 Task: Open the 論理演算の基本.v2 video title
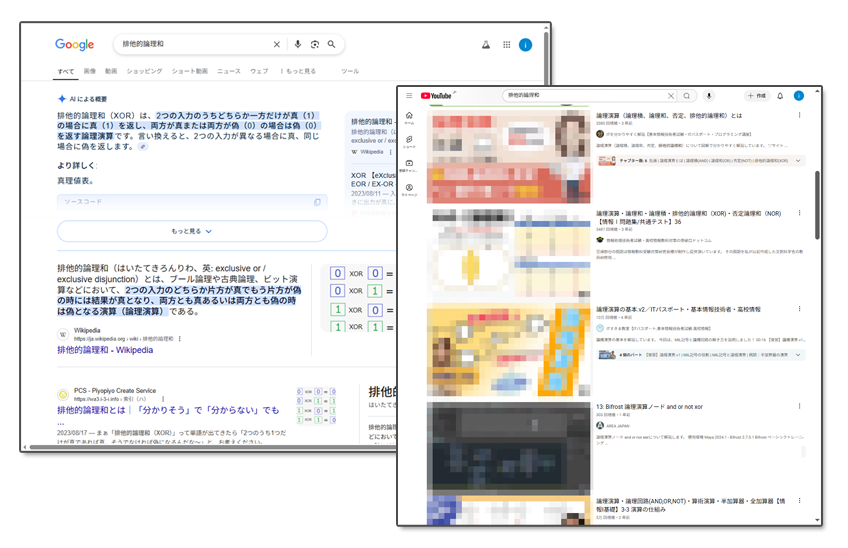tap(678, 309)
